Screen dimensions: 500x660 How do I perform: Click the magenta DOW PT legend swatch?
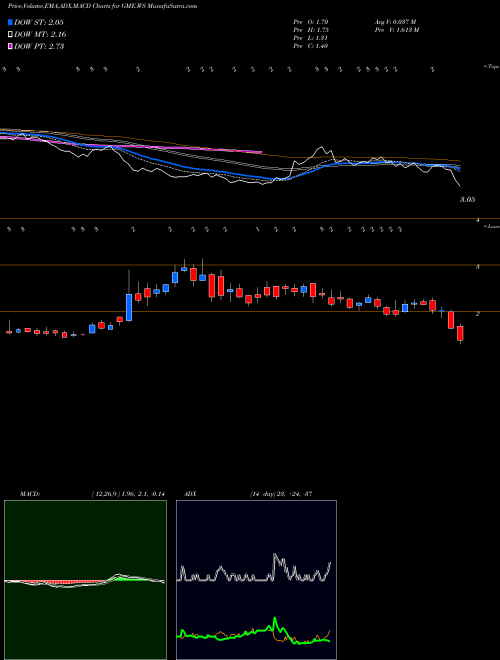[10, 46]
